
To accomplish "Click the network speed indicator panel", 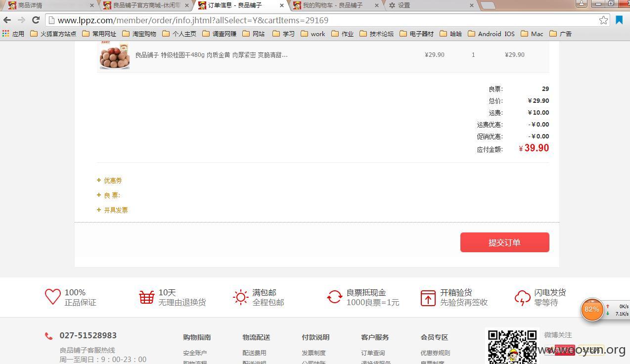I will coord(617,310).
